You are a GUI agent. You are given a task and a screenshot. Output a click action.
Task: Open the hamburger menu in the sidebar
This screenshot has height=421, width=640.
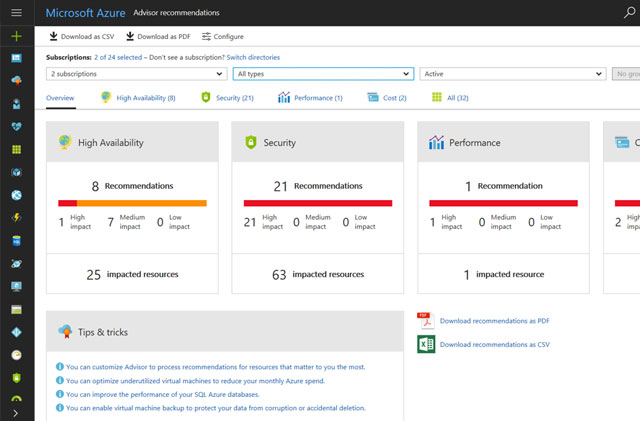(16, 12)
